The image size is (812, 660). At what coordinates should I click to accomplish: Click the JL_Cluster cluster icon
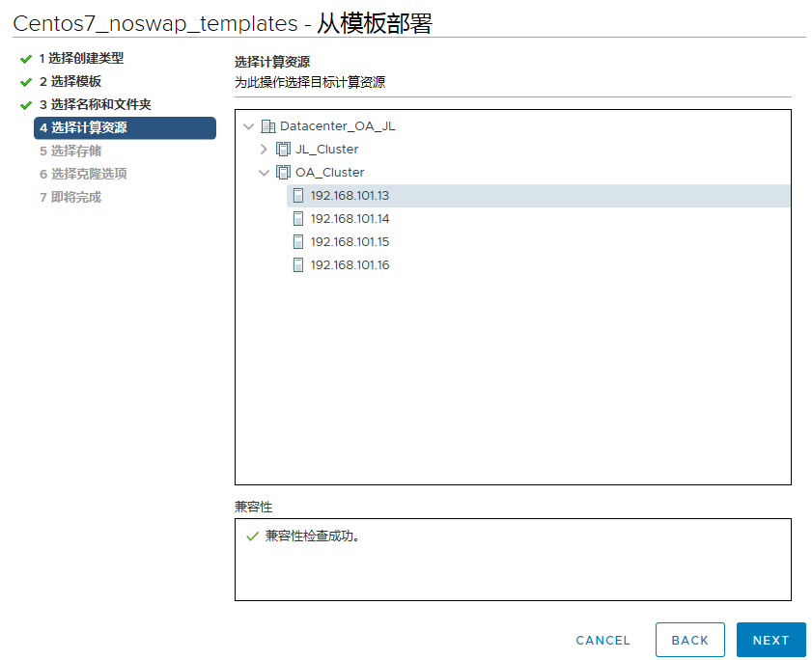click(283, 150)
